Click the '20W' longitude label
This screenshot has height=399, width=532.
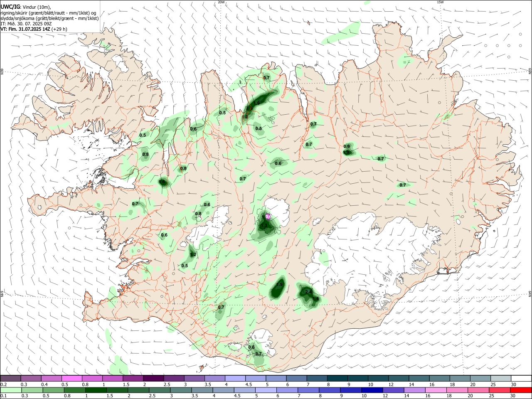click(221, 2)
